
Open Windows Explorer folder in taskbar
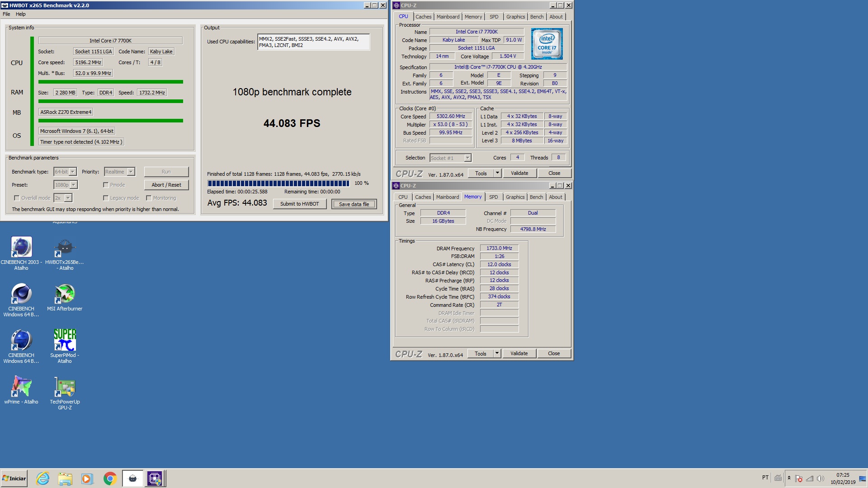(65, 479)
